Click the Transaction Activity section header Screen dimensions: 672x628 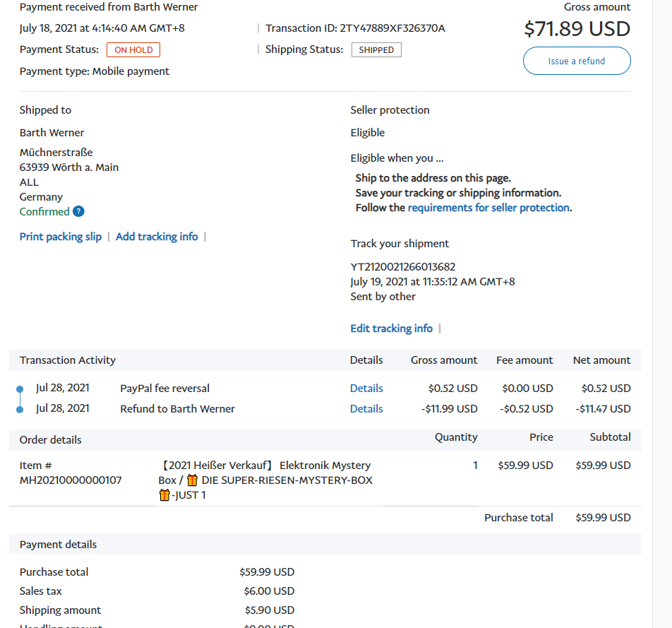[68, 360]
